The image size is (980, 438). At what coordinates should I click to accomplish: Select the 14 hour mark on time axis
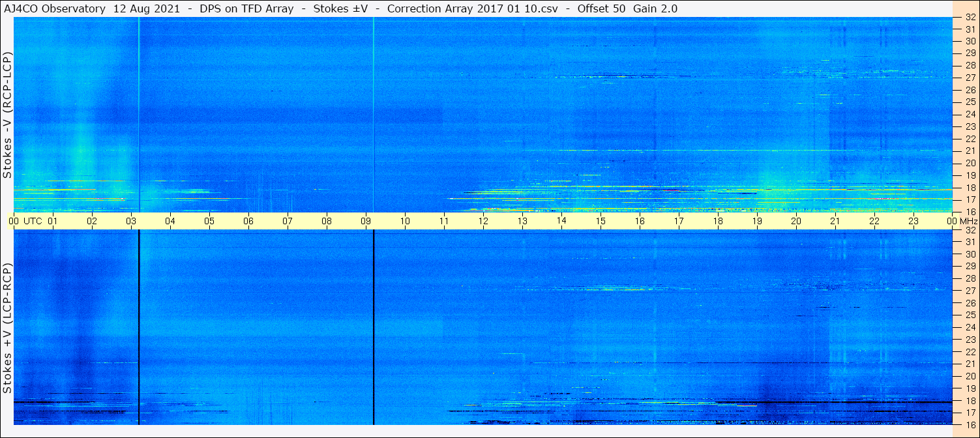pos(561,221)
